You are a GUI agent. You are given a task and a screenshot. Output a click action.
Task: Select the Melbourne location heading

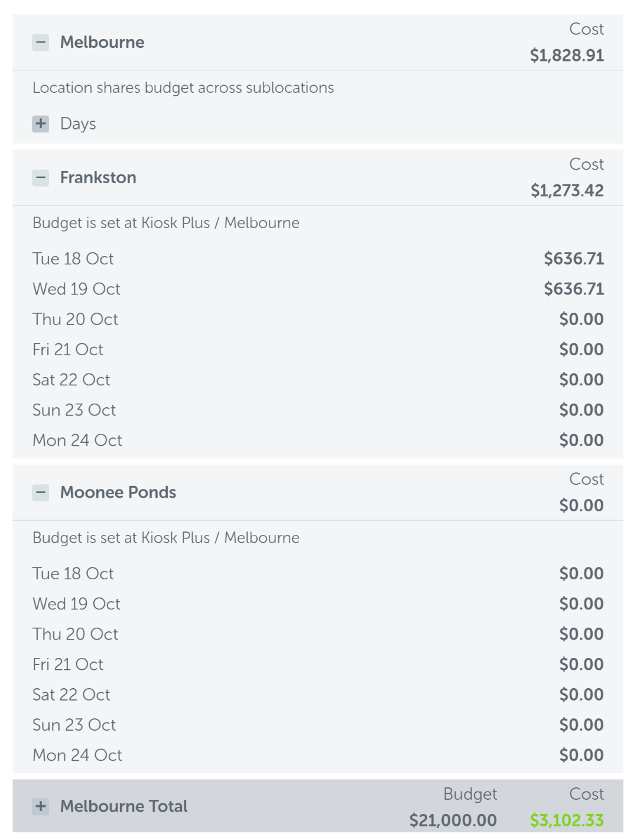click(x=102, y=43)
